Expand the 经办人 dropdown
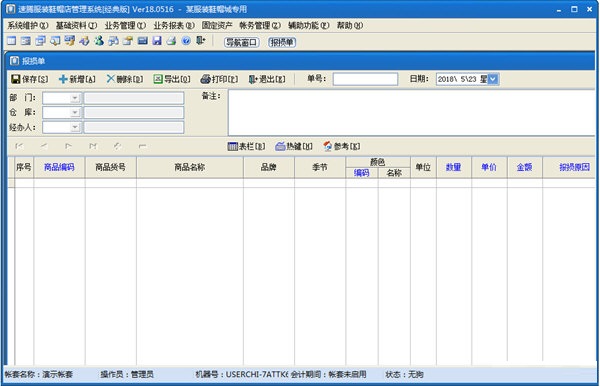Viewport: 600px width, 386px height. [x=75, y=127]
